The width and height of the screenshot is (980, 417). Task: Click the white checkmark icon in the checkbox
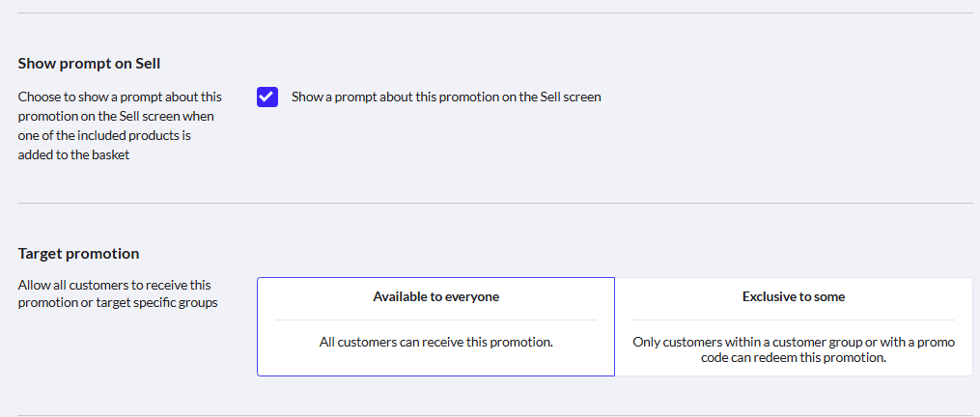(x=267, y=97)
